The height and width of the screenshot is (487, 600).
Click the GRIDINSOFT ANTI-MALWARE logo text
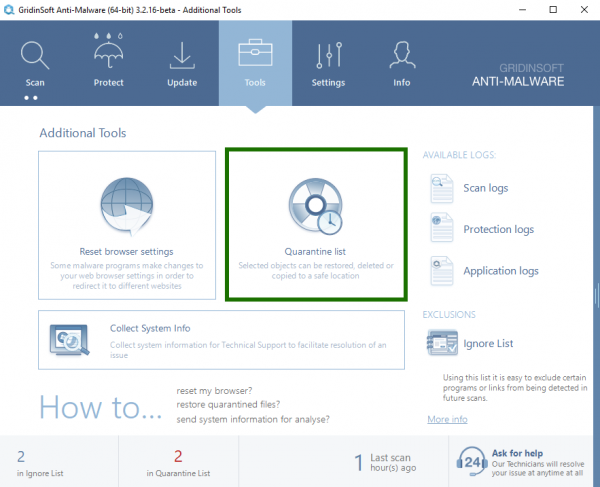point(518,75)
